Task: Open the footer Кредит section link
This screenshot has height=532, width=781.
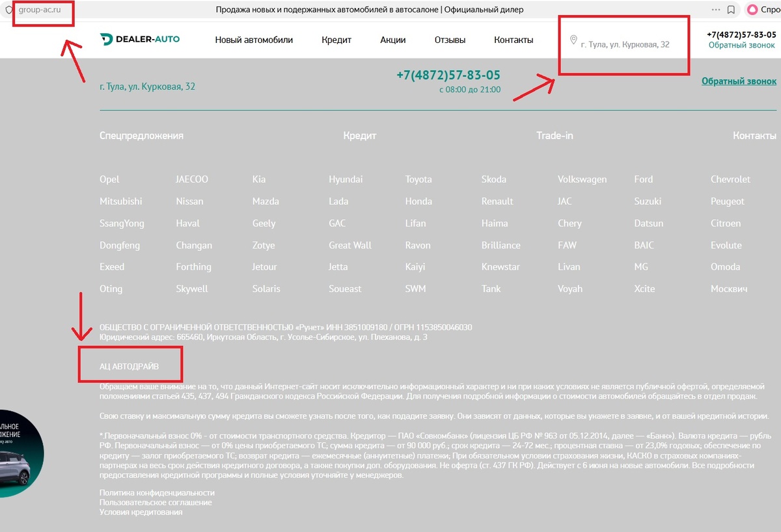Action: tap(360, 136)
